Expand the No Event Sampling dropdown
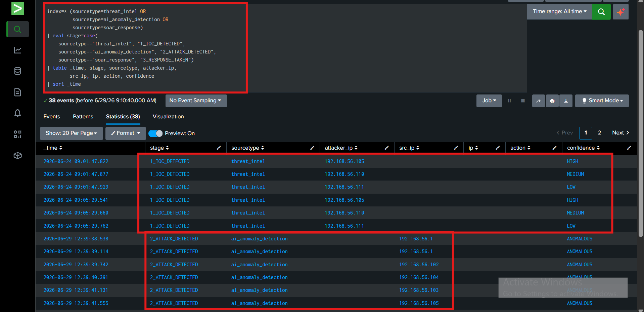Screen dimensions: 644x312 pyautogui.click(x=196, y=101)
